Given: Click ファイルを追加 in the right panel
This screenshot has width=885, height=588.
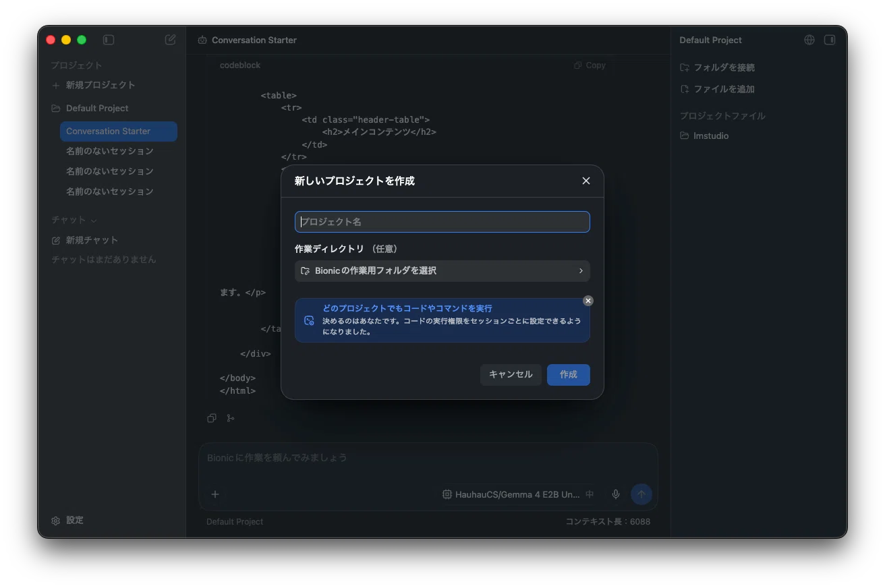Looking at the screenshot, I should click(x=717, y=89).
